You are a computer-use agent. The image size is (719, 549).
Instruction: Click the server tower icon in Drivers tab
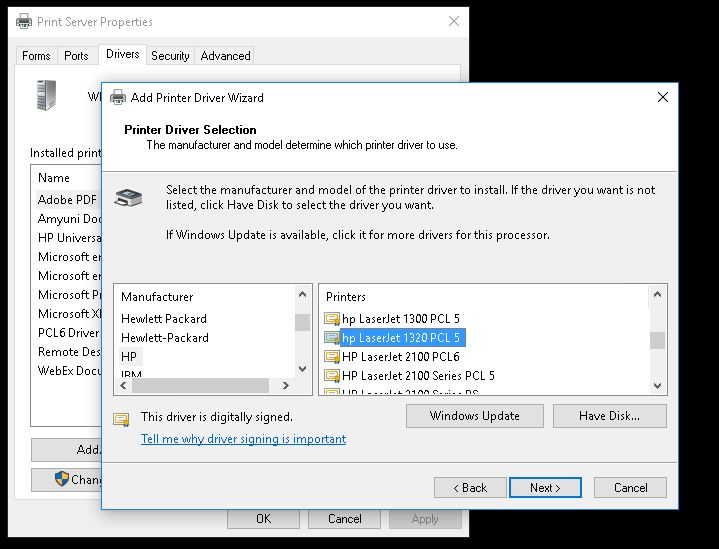coord(46,95)
